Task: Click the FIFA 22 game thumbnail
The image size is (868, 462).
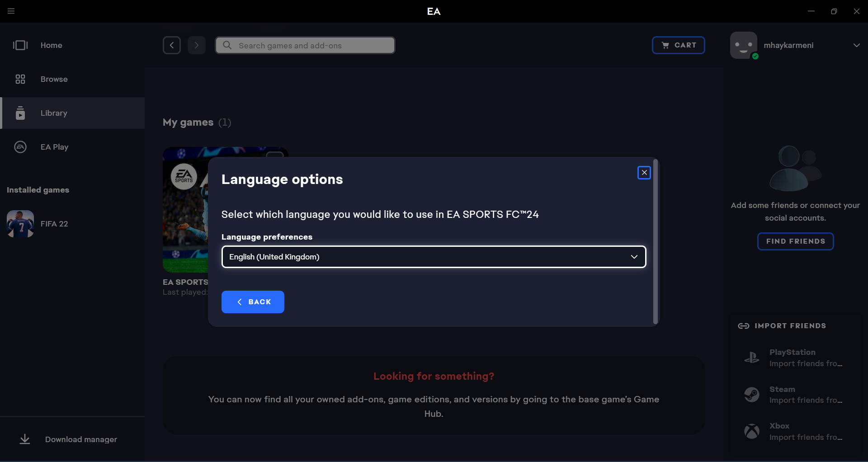Action: click(x=20, y=224)
